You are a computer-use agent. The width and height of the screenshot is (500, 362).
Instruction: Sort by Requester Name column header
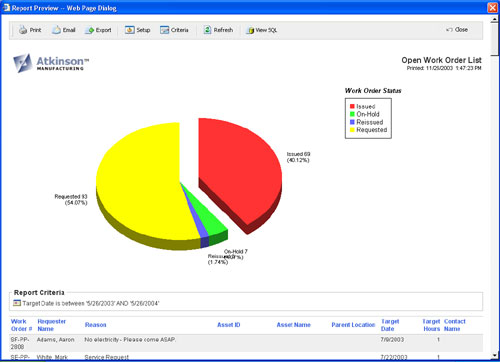(x=52, y=325)
